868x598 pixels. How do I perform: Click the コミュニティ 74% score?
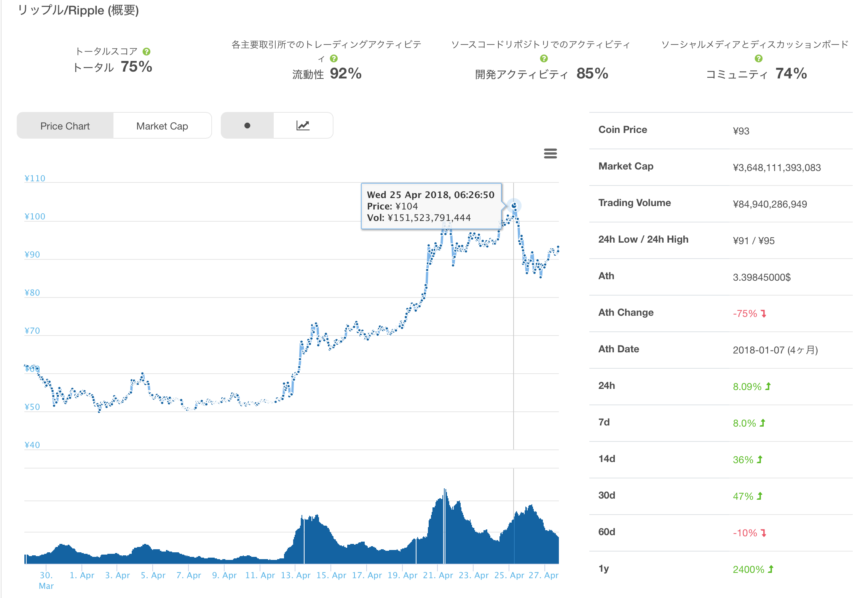tap(756, 74)
